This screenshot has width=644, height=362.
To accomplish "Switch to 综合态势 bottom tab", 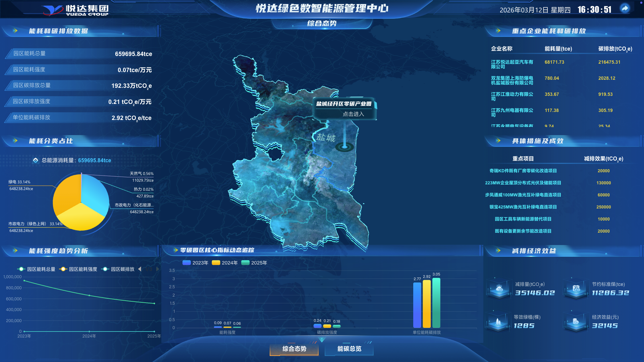I will (x=294, y=349).
